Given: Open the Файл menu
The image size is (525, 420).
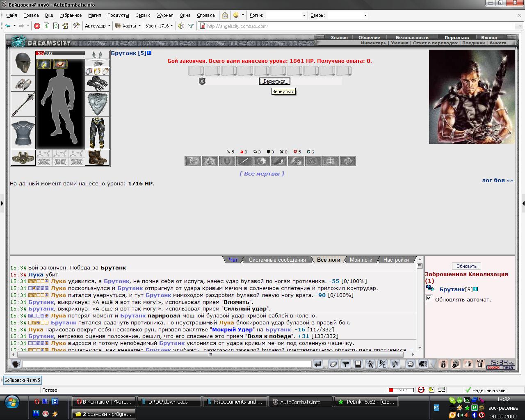Looking at the screenshot, I should coord(11,15).
